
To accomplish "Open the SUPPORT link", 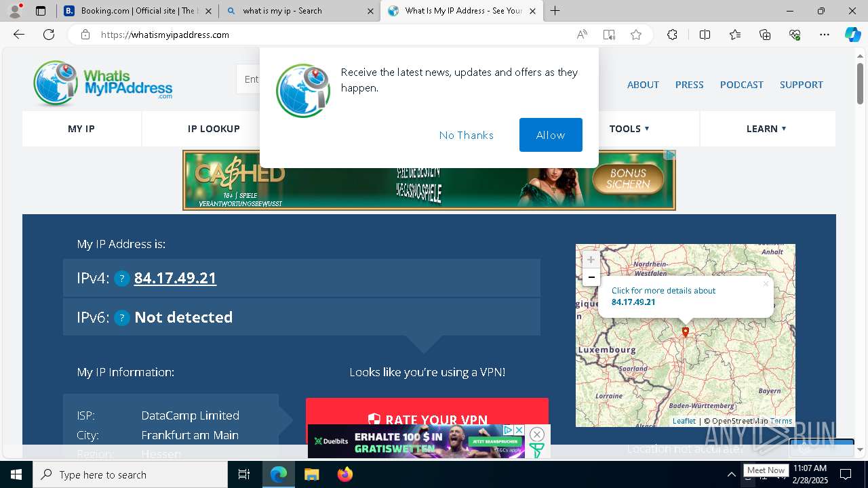I will [801, 85].
